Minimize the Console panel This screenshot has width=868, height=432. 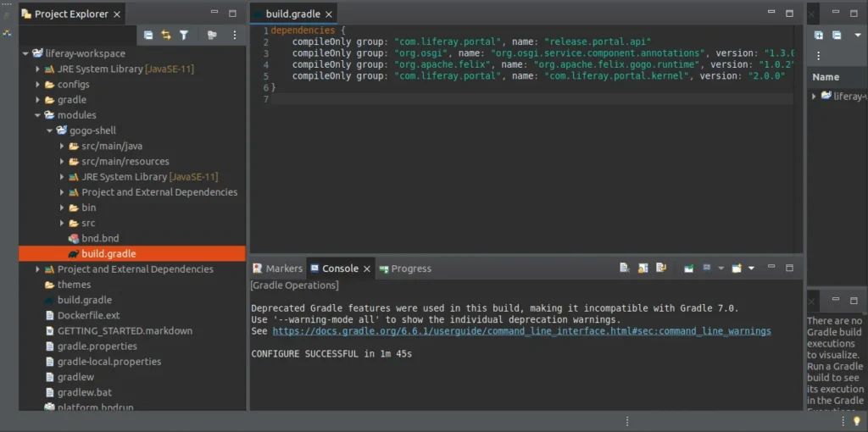pos(771,268)
